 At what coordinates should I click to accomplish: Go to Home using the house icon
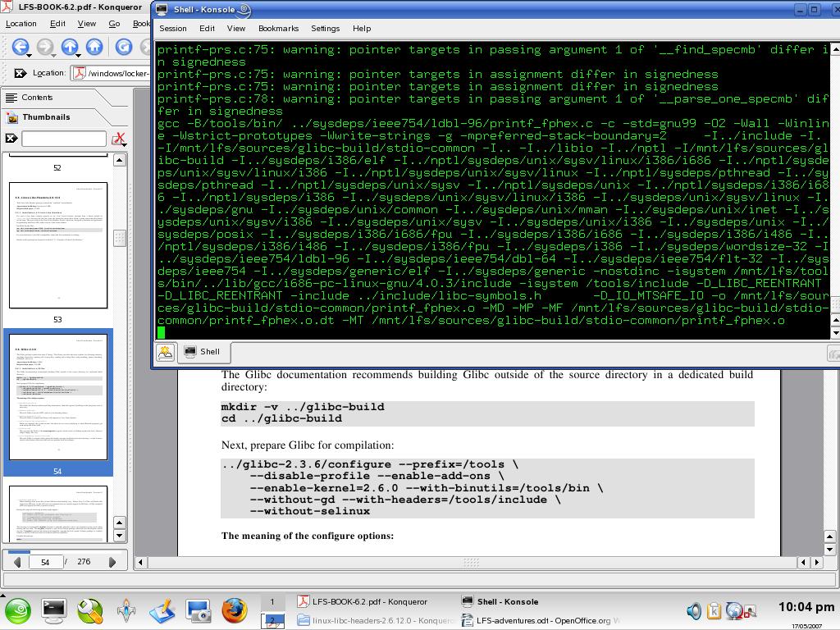click(x=94, y=47)
